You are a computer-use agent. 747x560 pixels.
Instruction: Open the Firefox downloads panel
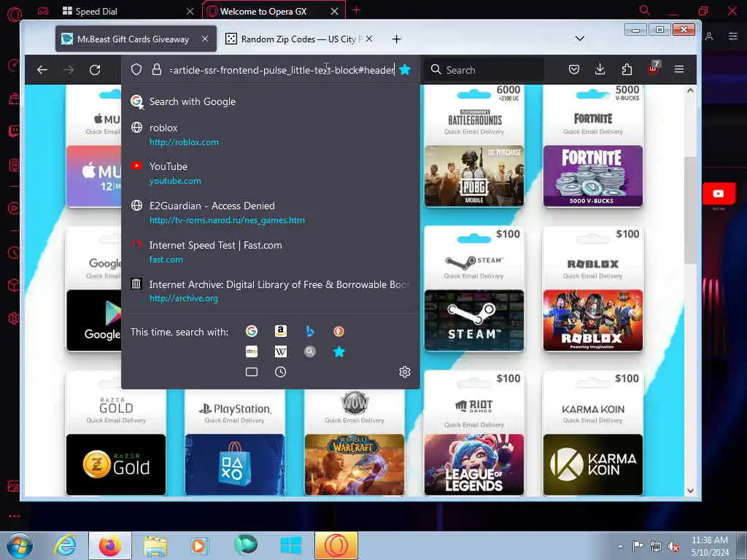point(600,69)
